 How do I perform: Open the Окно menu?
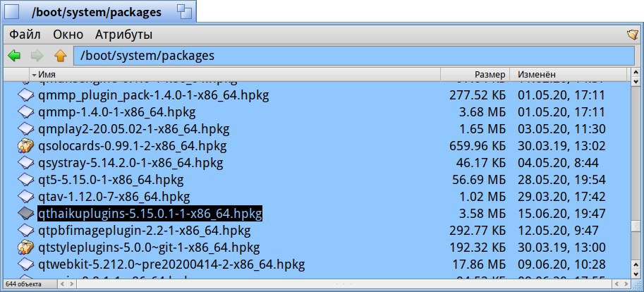(x=68, y=35)
